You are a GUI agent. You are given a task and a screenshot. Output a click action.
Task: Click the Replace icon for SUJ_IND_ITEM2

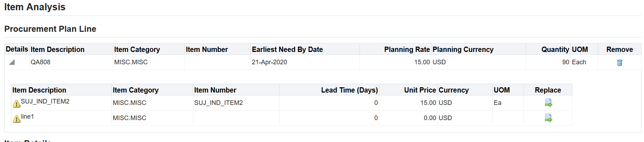(x=548, y=103)
